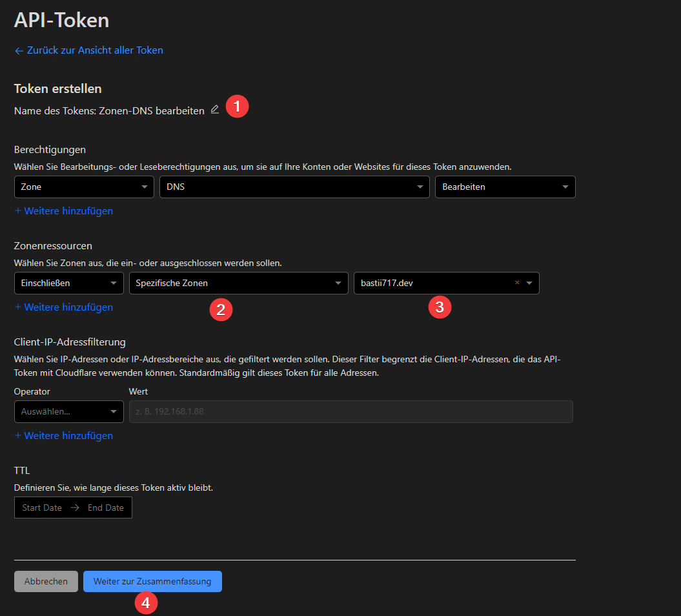This screenshot has width=681, height=616.
Task: Click the token name text Zonen-DNS bearbeiten
Action: coord(151,111)
